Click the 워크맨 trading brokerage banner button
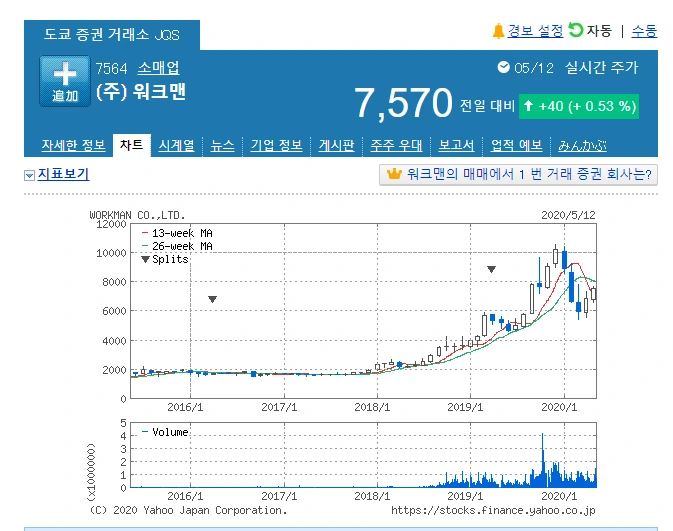 (x=518, y=174)
